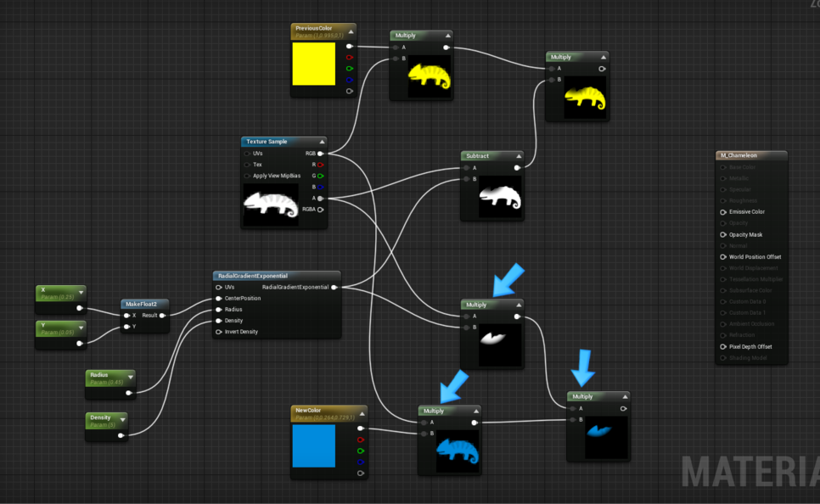The image size is (820, 504).
Task: Collapse the Subtract node preview
Action: [519, 156]
